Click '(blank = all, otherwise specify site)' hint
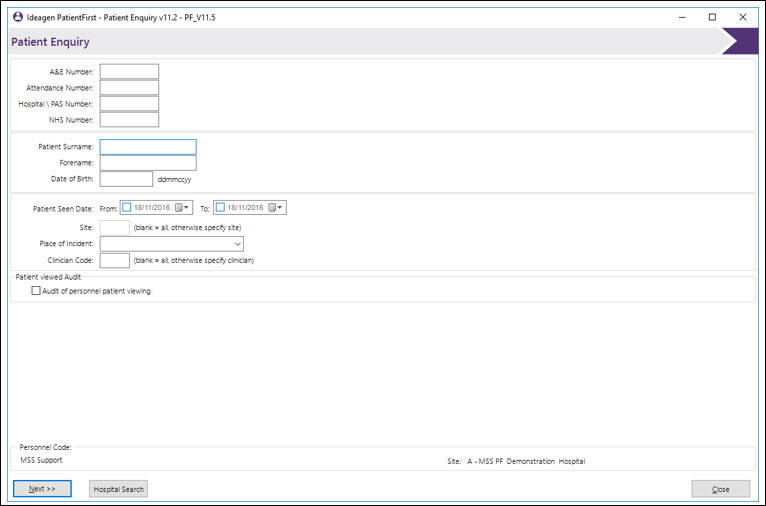This screenshot has height=506, width=766. [x=188, y=228]
